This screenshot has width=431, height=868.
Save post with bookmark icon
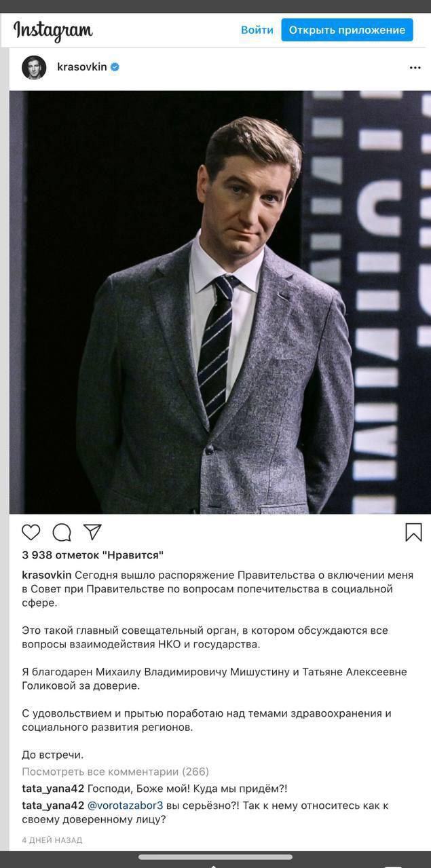[x=413, y=532]
